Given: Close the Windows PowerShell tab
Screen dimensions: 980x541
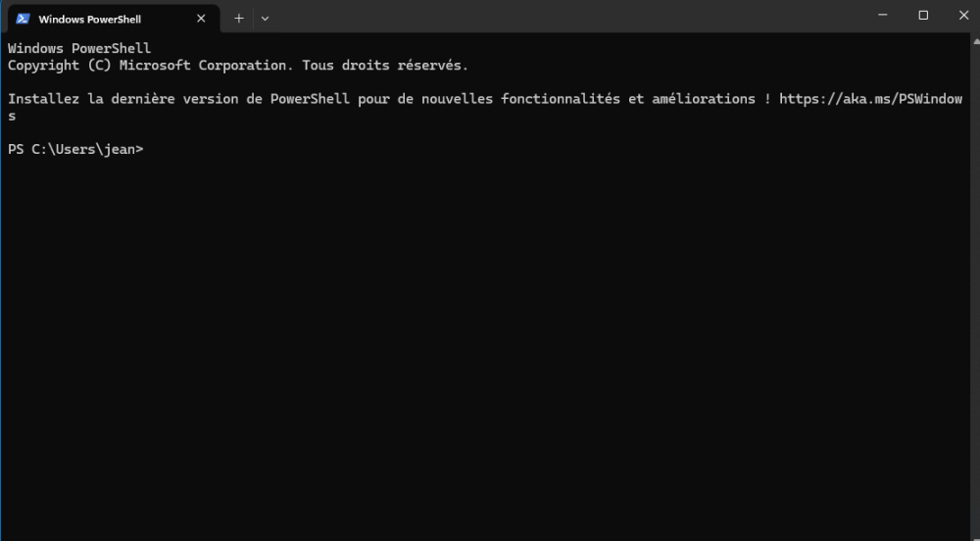Looking at the screenshot, I should pos(202,19).
